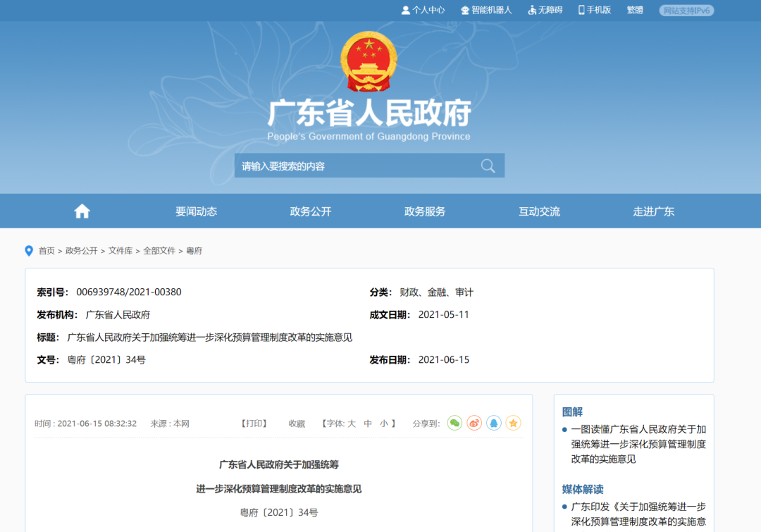
Task: Open the 智能机器人 assistant
Action: point(486,10)
